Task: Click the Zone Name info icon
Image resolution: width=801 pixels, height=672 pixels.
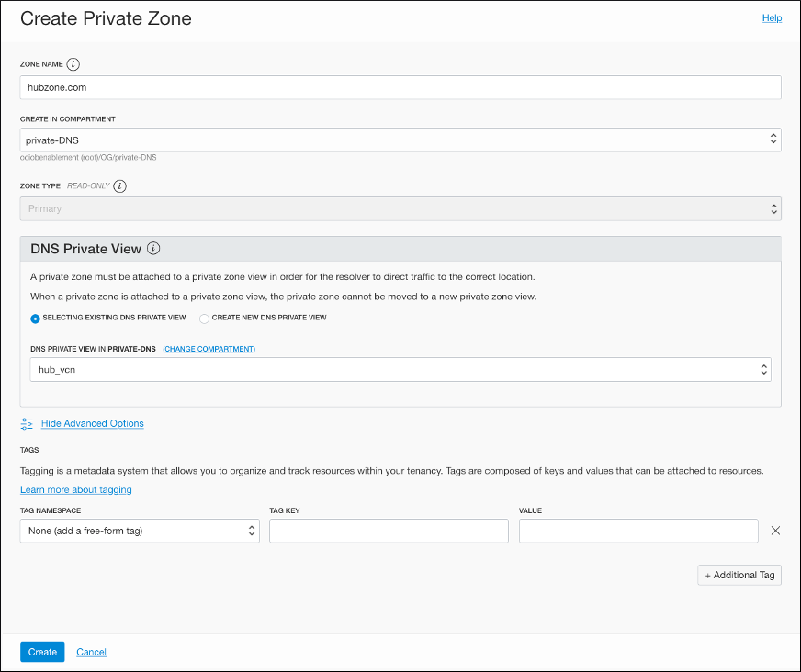Action: click(x=73, y=64)
